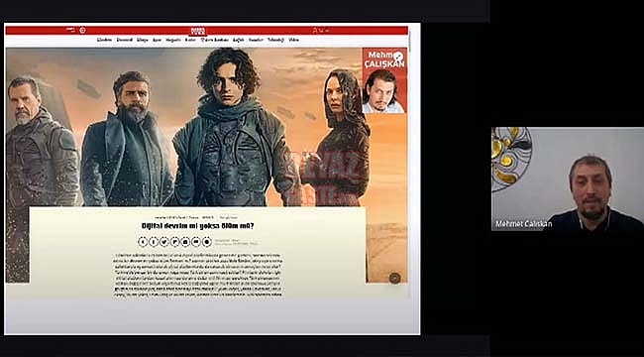Open the Ekonomi section in the navigation bar
The height and width of the screenshot is (357, 644).
coord(125,40)
